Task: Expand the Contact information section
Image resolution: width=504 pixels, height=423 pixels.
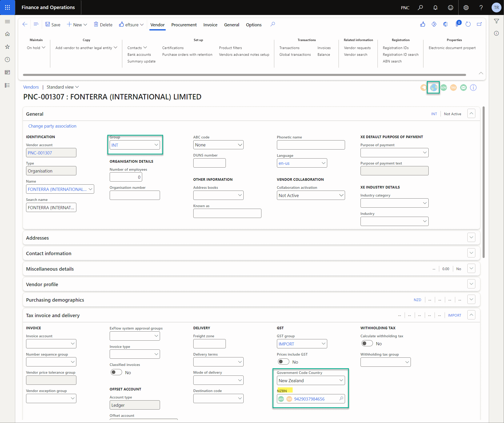Action: click(x=471, y=253)
